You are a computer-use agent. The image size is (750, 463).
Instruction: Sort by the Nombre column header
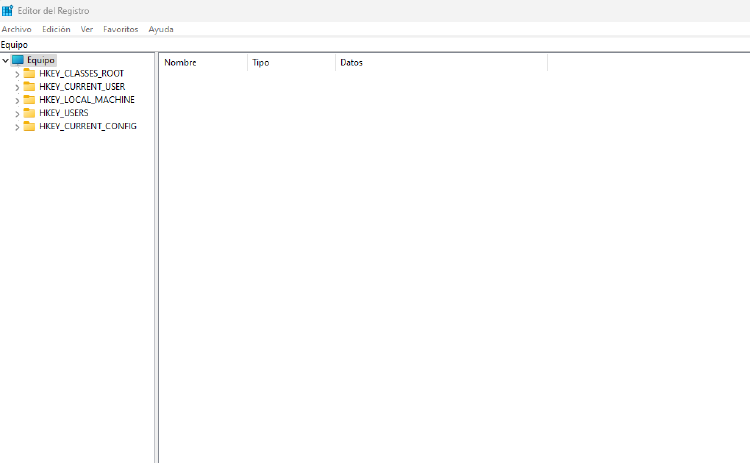[x=203, y=63]
